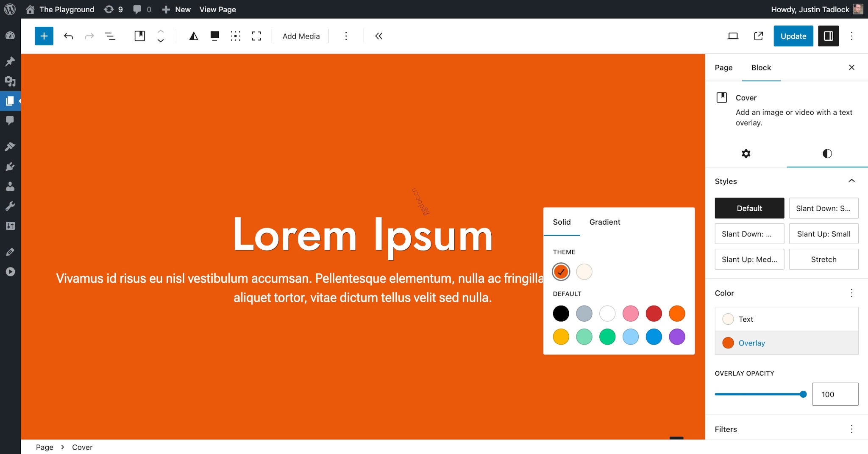Open the WordPress Dashboard sidebar icon
Viewport: 868px width, 454px height.
(x=10, y=36)
